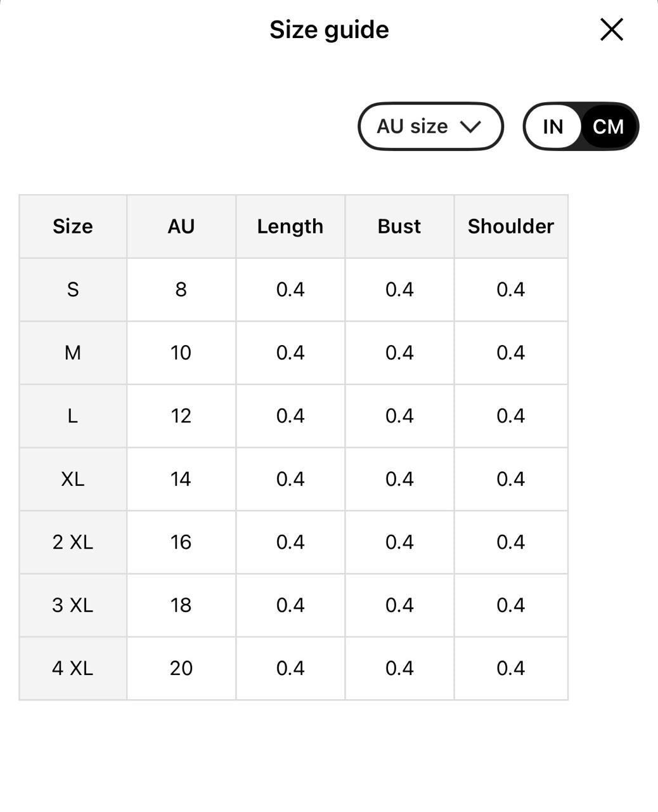
Task: Click the Size guide title text
Action: (x=329, y=30)
